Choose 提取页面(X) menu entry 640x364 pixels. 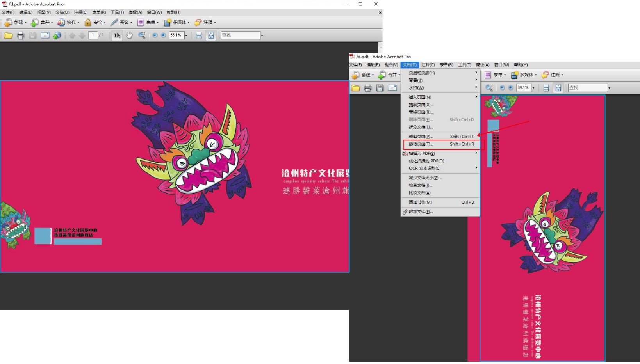point(441,105)
